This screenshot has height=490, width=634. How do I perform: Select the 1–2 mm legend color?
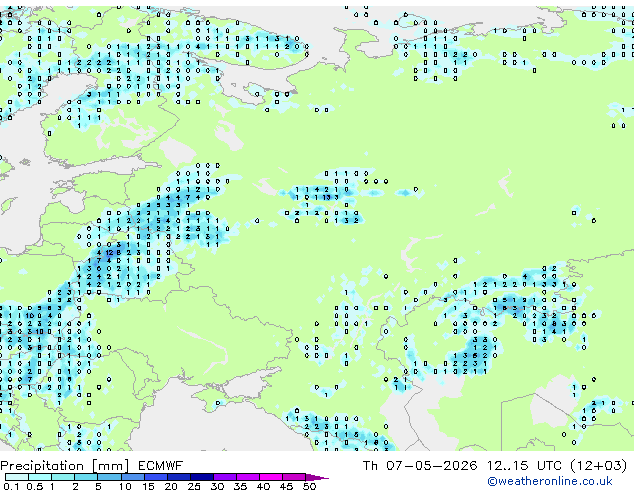(x=63, y=477)
